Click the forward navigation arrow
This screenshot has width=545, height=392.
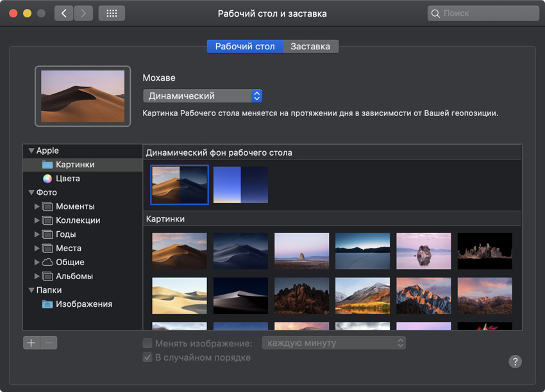83,13
